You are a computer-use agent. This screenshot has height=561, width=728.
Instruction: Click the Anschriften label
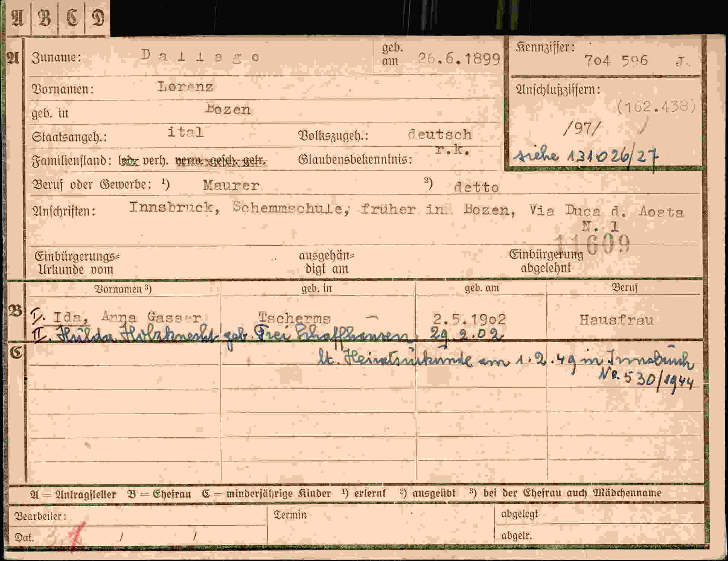pos(63,211)
